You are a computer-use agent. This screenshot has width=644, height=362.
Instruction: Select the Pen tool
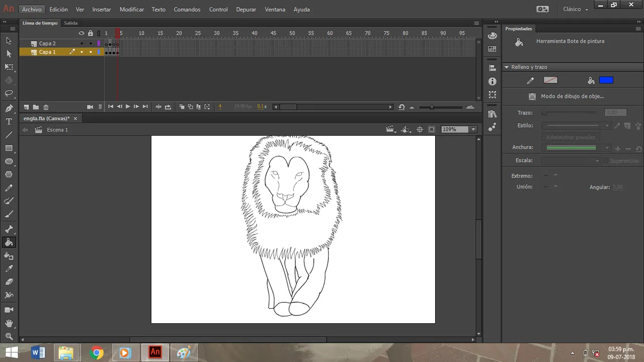pos(9,108)
